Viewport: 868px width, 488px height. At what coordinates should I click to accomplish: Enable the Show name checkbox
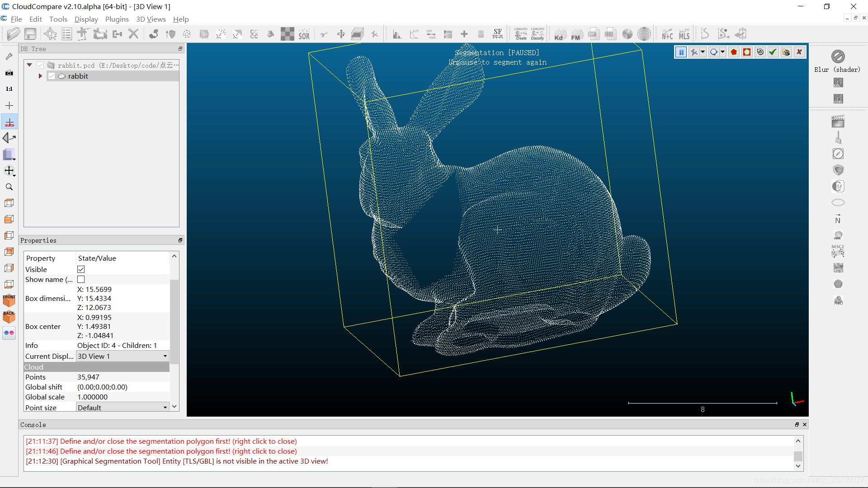tap(81, 279)
